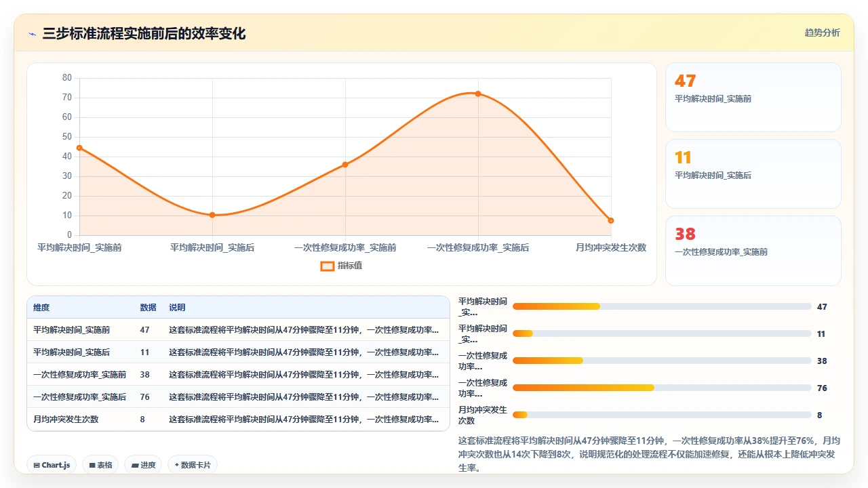Click the chart peak point for 一次性修复成功率_实施后
The height and width of the screenshot is (488, 868).
(478, 94)
